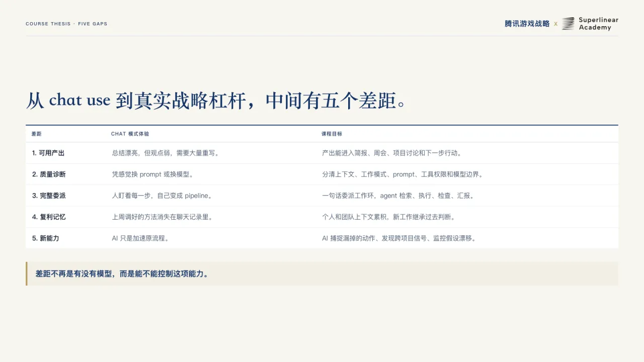Image resolution: width=644 pixels, height=362 pixels.
Task: Select the "4. 复利记忆" row label
Action: 49,217
